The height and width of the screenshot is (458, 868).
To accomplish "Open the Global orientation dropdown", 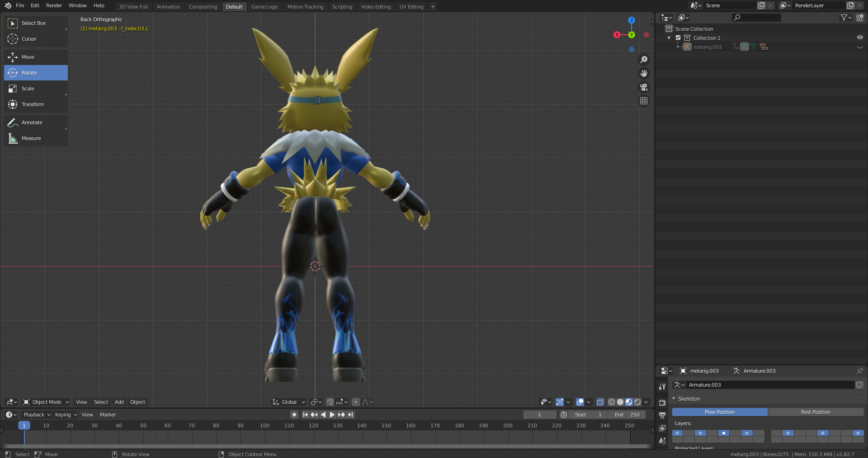I will [289, 402].
